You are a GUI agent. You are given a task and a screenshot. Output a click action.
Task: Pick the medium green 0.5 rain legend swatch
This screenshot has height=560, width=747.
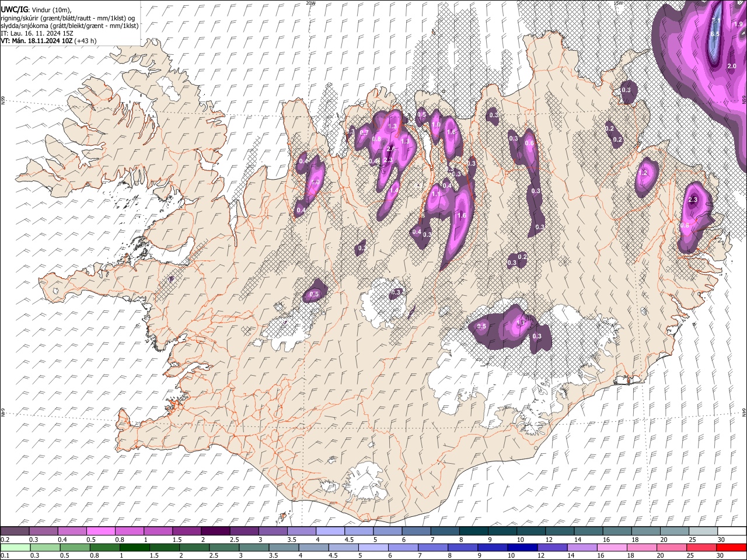pyautogui.click(x=75, y=548)
